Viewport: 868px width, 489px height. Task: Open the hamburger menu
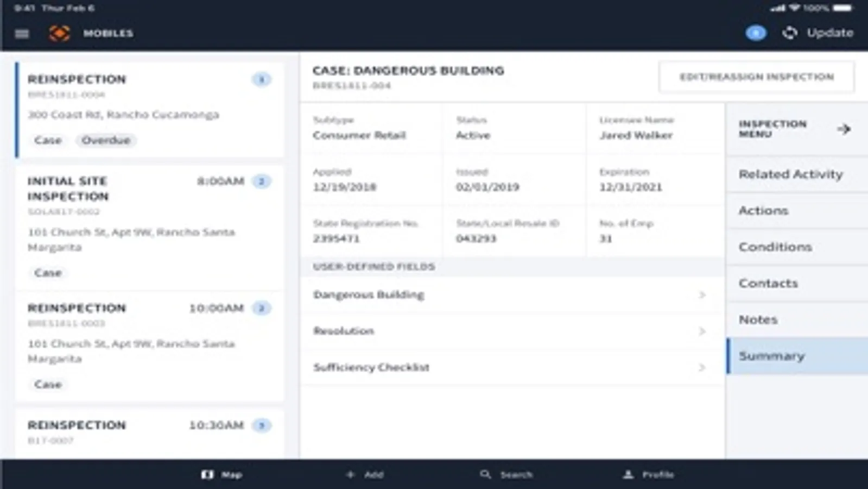pyautogui.click(x=22, y=34)
